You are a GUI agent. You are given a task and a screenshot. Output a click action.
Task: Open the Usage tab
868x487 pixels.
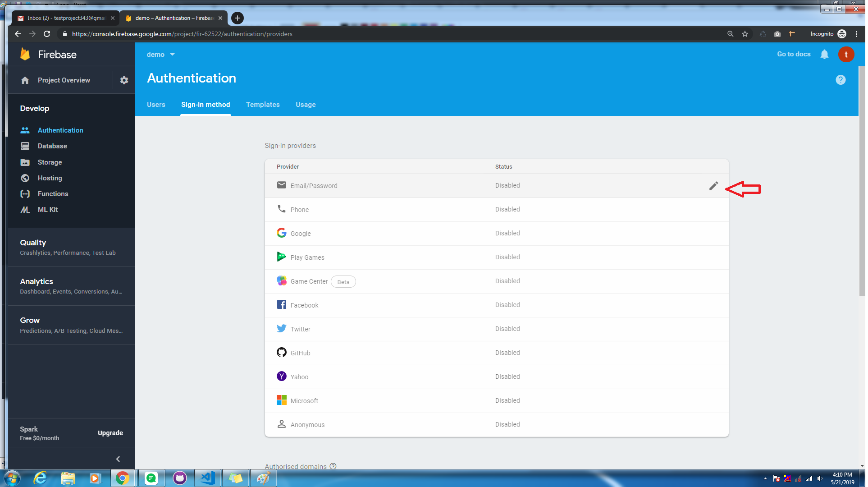pos(306,105)
